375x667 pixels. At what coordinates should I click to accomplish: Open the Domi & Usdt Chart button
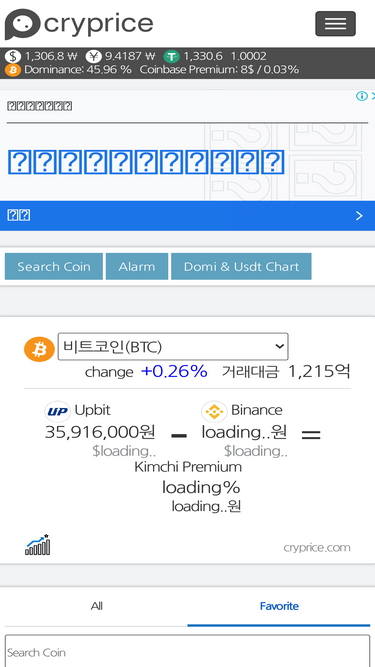point(241,266)
